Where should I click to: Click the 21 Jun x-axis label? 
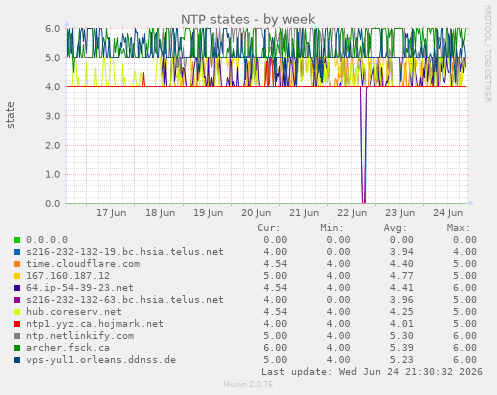(x=304, y=213)
